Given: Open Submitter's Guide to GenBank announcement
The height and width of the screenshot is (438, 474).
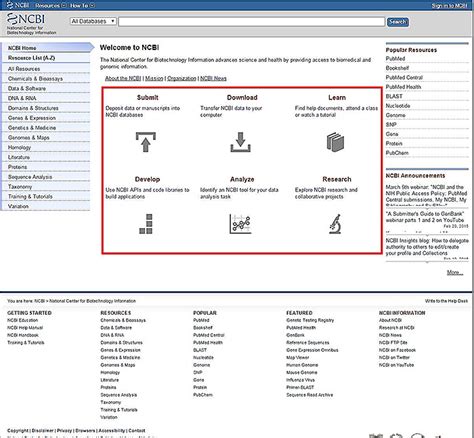Looking at the screenshot, I should pos(425,217).
